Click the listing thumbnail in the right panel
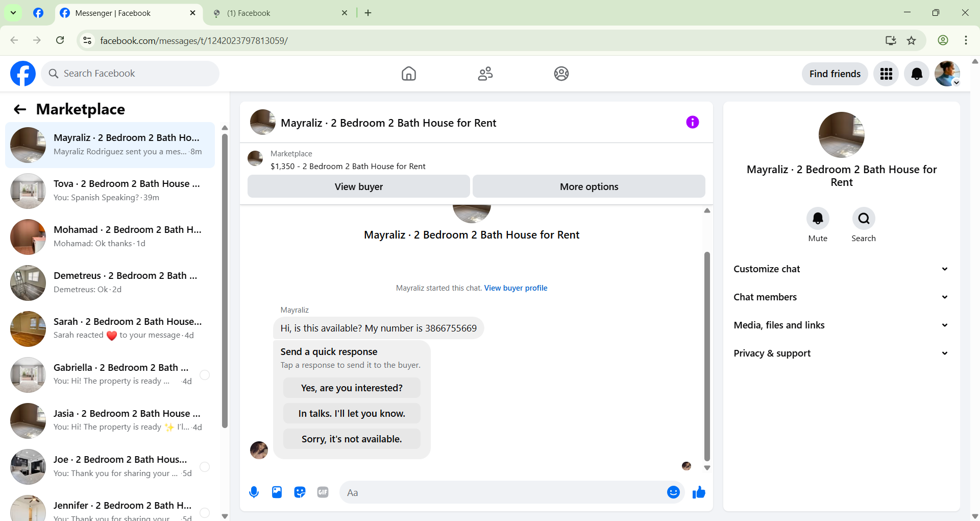Viewport: 980px width, 521px height. (841, 135)
